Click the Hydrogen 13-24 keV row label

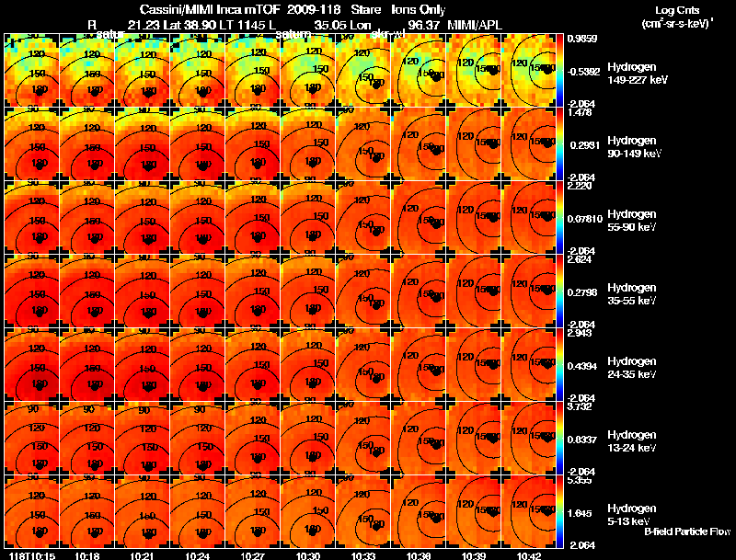(632, 441)
